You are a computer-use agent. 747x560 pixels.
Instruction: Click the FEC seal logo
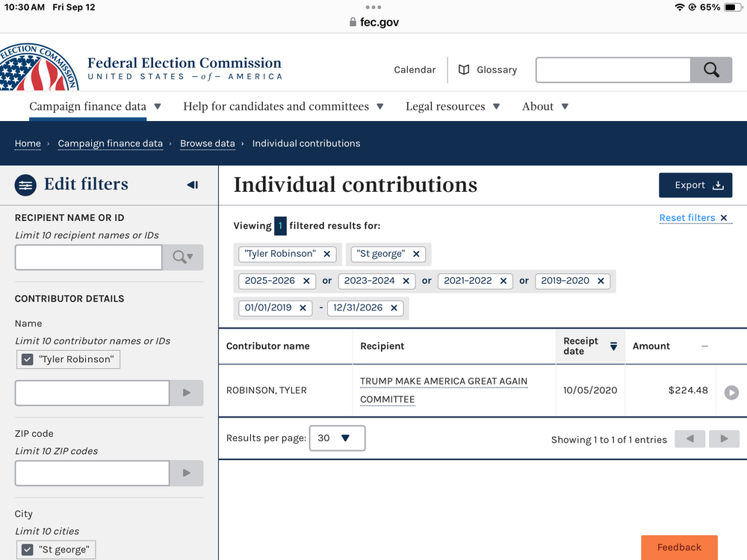pyautogui.click(x=39, y=69)
